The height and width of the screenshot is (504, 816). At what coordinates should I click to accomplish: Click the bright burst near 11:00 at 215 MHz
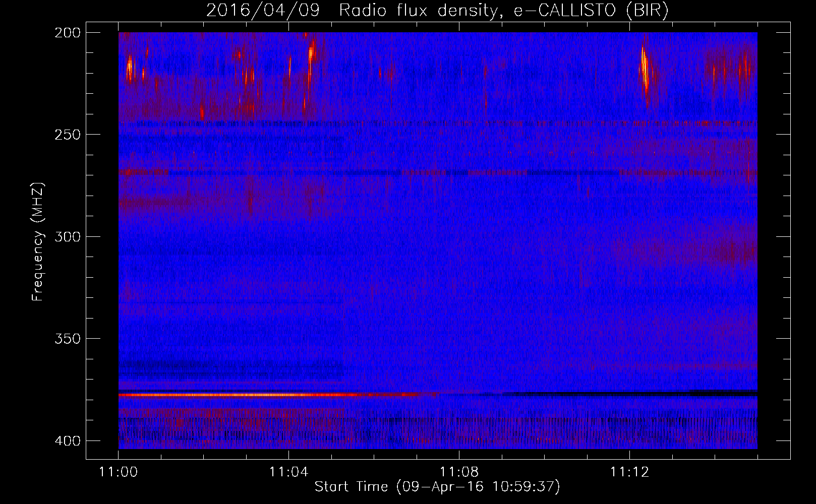pos(130,68)
